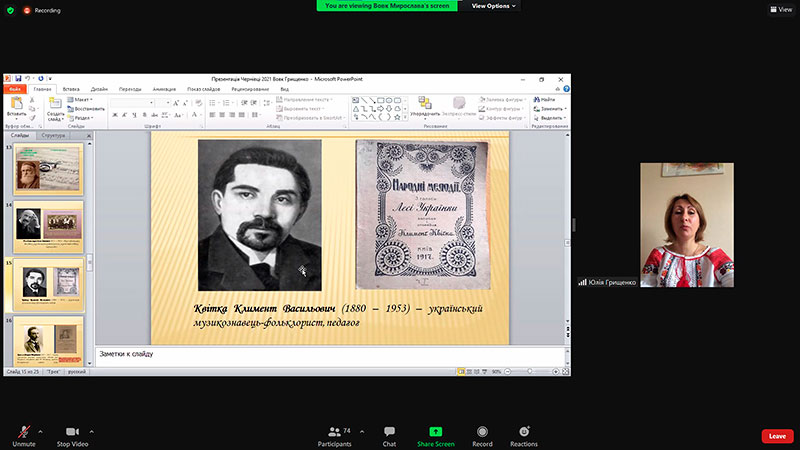Viewport: 800px width, 450px height.
Task: Select the right arrow shape in gallery
Action: (x=381, y=109)
